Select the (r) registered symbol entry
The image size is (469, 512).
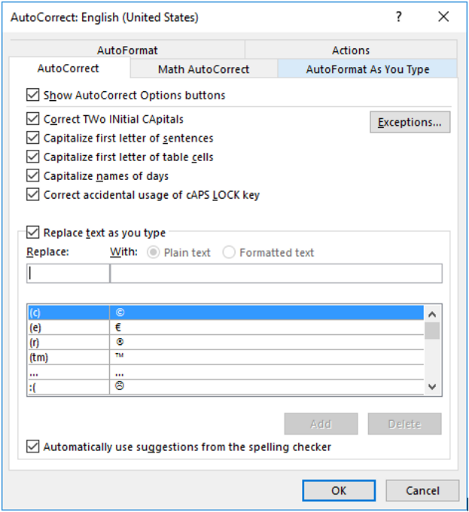(226, 342)
